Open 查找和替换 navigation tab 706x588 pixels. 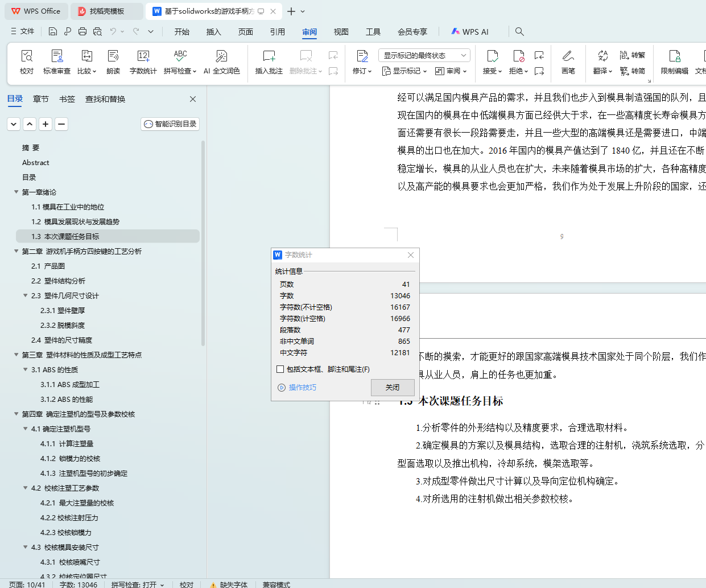point(105,99)
